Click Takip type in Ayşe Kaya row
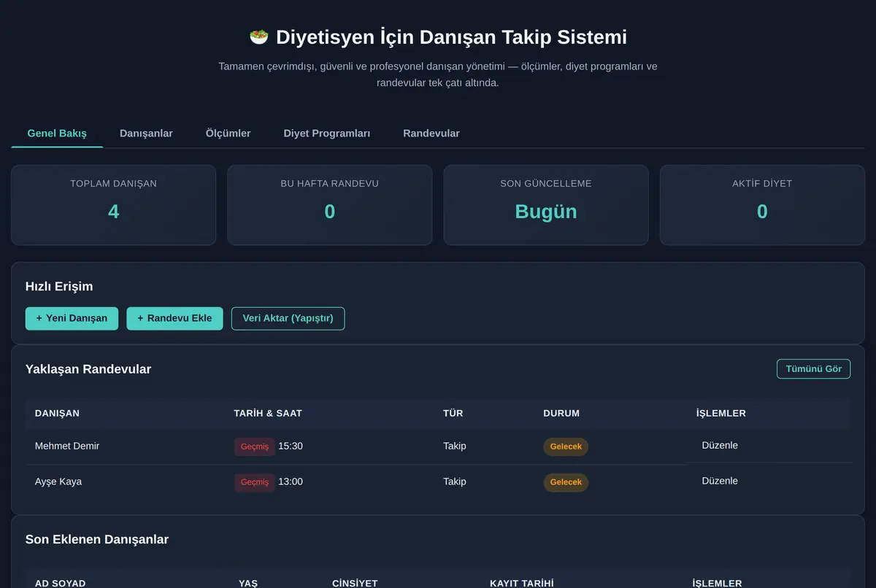Viewport: 876px width, 588px height. 455,481
